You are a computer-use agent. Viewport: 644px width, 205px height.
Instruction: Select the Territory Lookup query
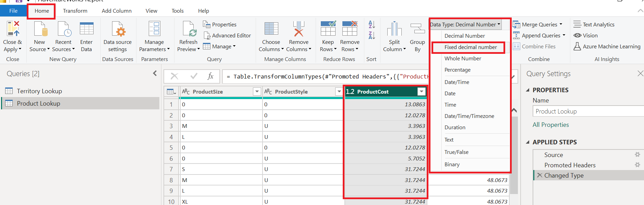tap(39, 91)
